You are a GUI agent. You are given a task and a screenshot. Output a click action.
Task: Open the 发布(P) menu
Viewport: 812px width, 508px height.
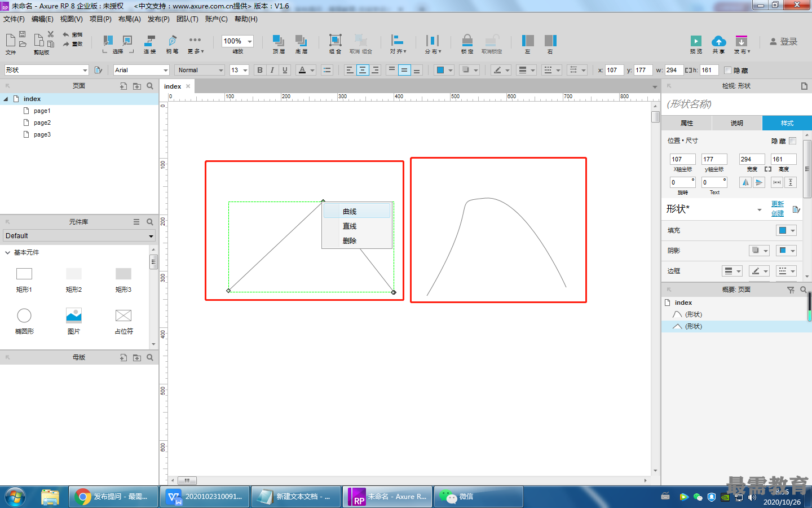click(x=158, y=19)
